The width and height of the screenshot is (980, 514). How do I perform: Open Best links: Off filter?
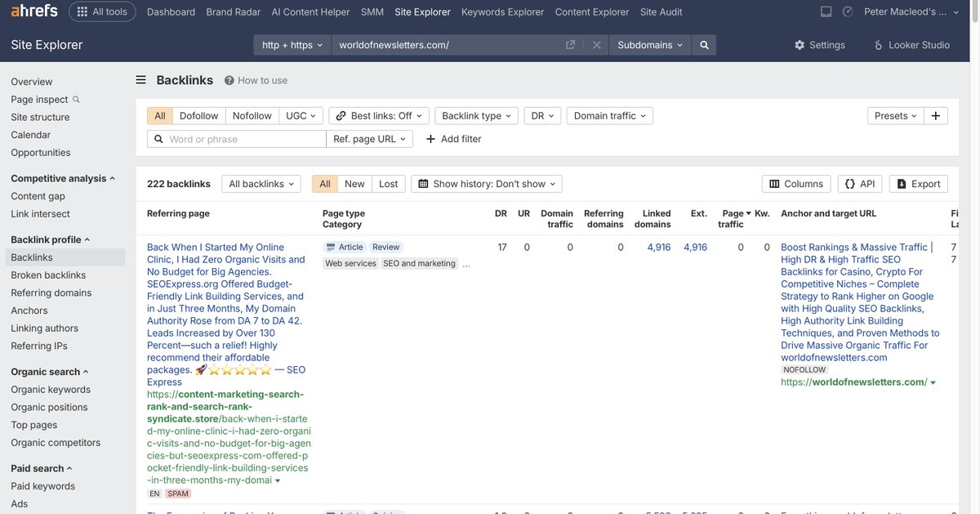(x=379, y=116)
